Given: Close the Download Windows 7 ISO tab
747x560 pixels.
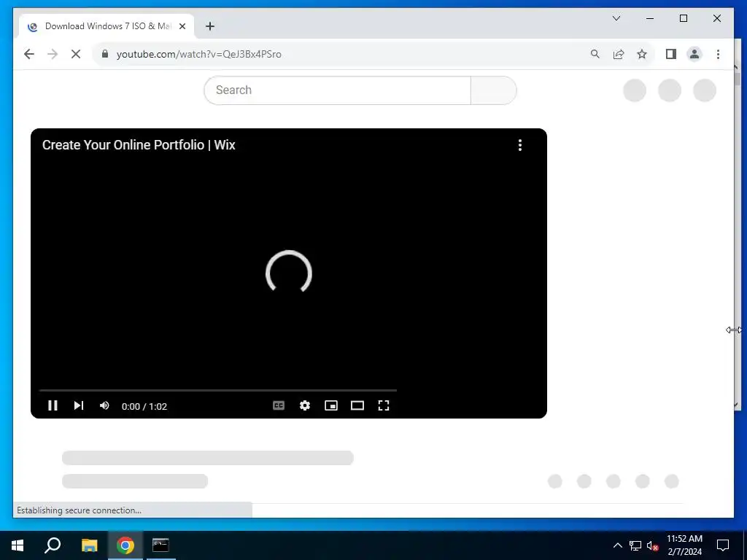Looking at the screenshot, I should tap(182, 26).
